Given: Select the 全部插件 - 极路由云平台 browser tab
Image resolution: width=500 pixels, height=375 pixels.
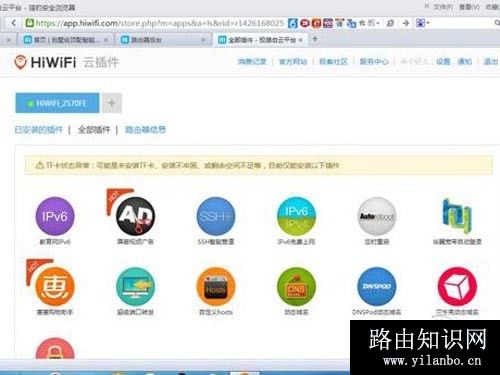Looking at the screenshot, I should tap(260, 40).
